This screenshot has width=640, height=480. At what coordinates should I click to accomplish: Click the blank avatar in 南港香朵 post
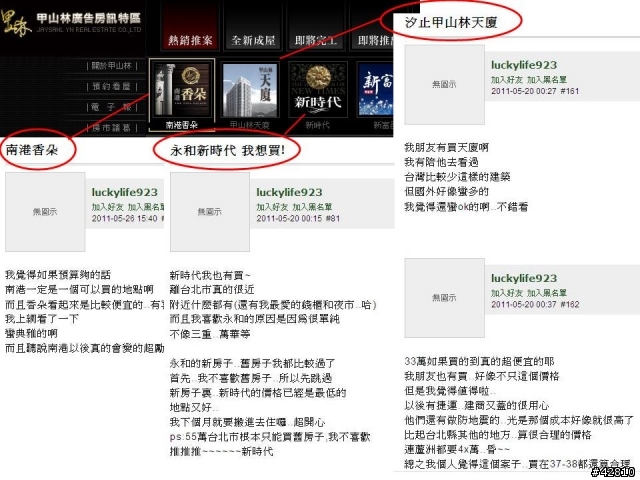click(x=45, y=212)
